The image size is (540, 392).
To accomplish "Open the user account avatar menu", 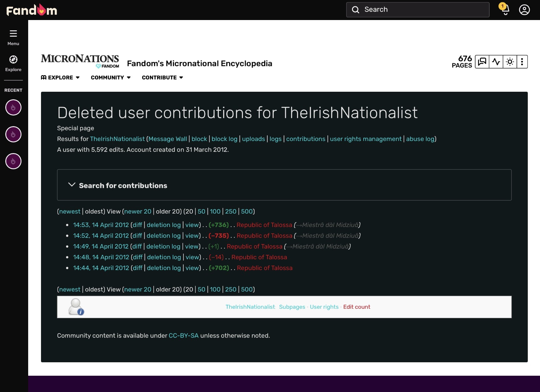I will pyautogui.click(x=524, y=10).
